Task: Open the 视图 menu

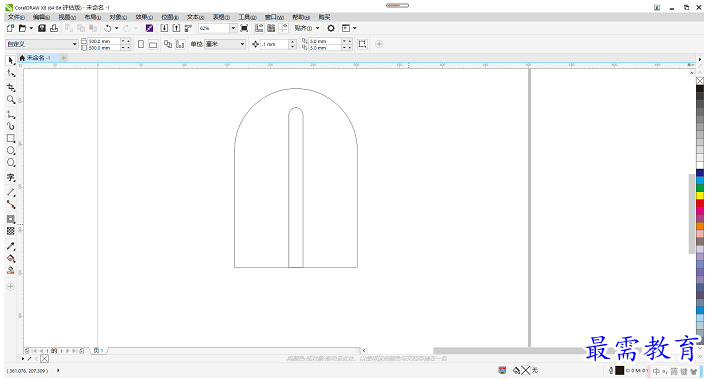Action: click(x=67, y=17)
